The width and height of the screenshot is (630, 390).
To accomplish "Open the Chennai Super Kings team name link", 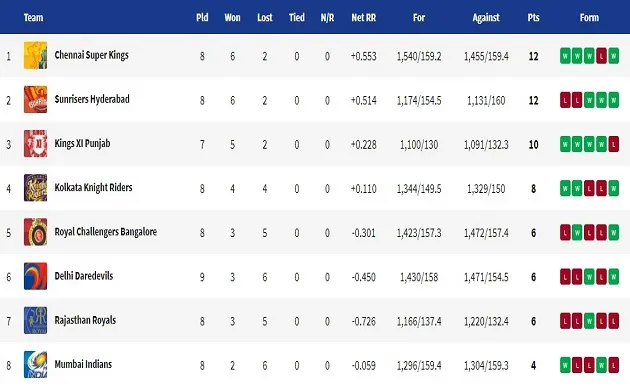I will pyautogui.click(x=92, y=55).
